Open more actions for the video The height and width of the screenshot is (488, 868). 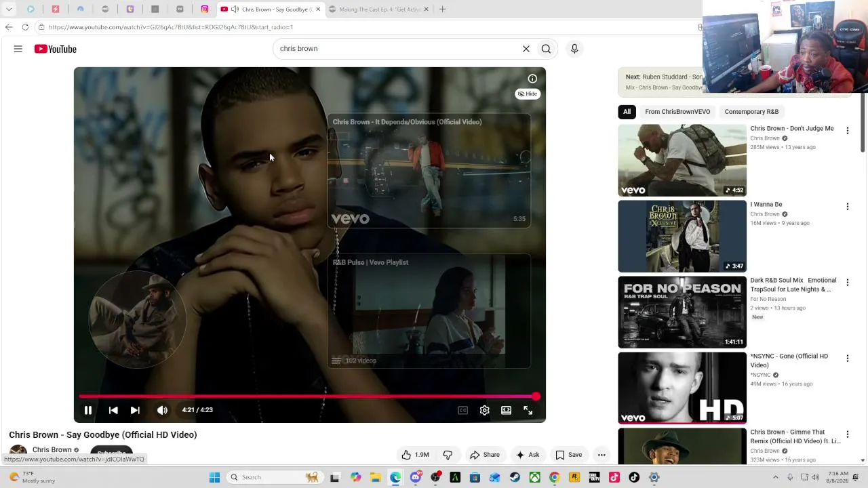click(601, 455)
